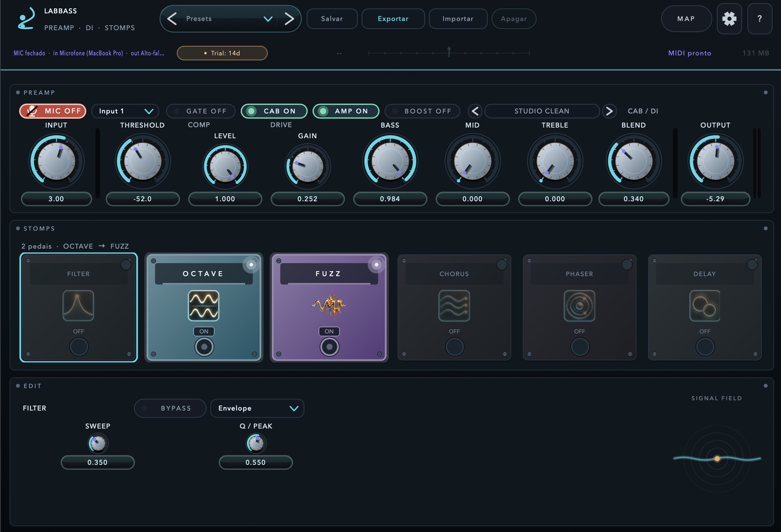The image size is (781, 532).
Task: Click the BLEND value field 0.340
Action: pyautogui.click(x=634, y=199)
